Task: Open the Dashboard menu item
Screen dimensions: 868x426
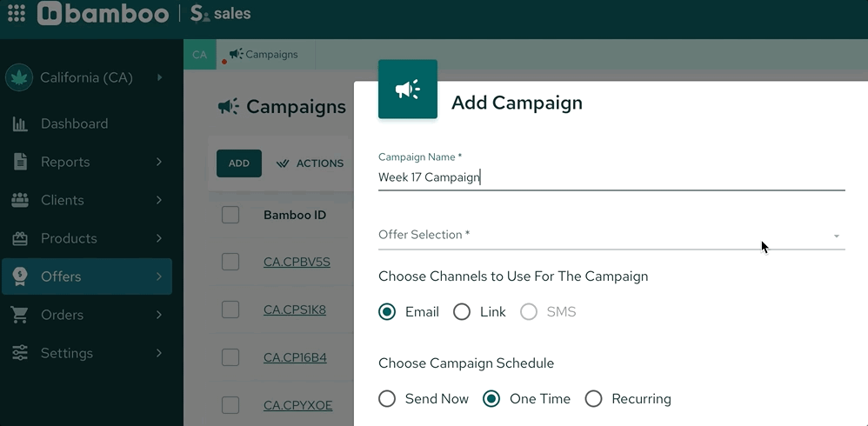Action: coord(87,124)
